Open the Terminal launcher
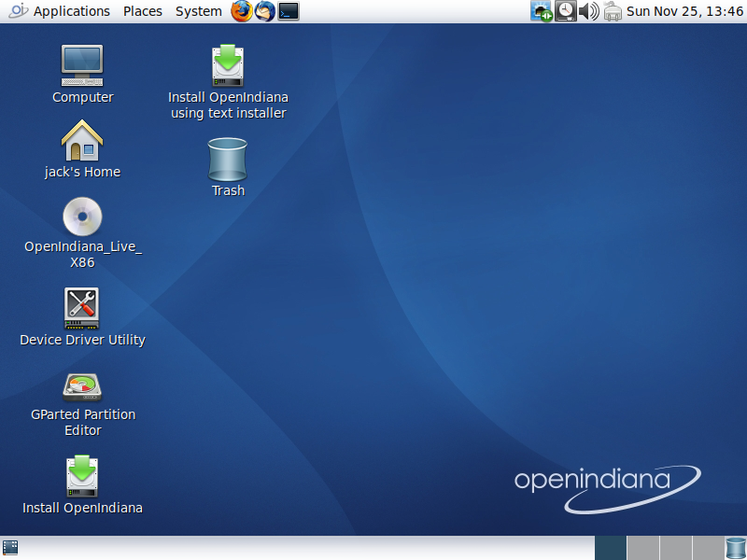This screenshot has height=560, width=747. tap(289, 11)
